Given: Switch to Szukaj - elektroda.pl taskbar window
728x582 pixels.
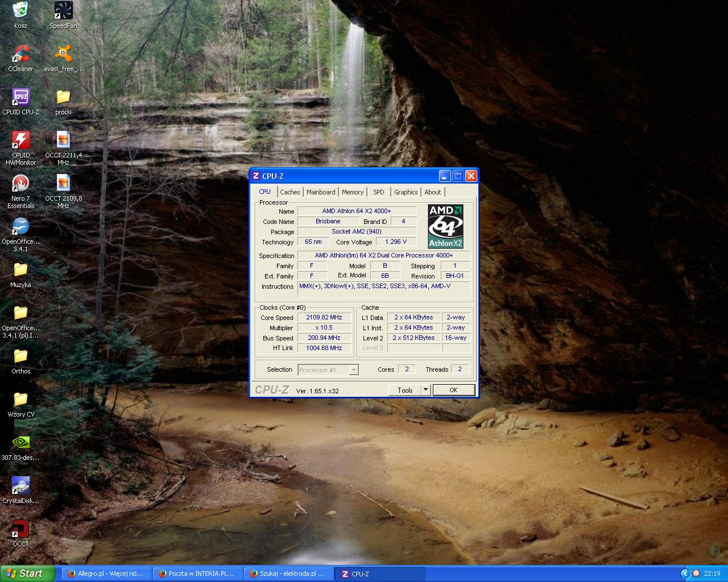Looking at the screenshot, I should (x=288, y=574).
